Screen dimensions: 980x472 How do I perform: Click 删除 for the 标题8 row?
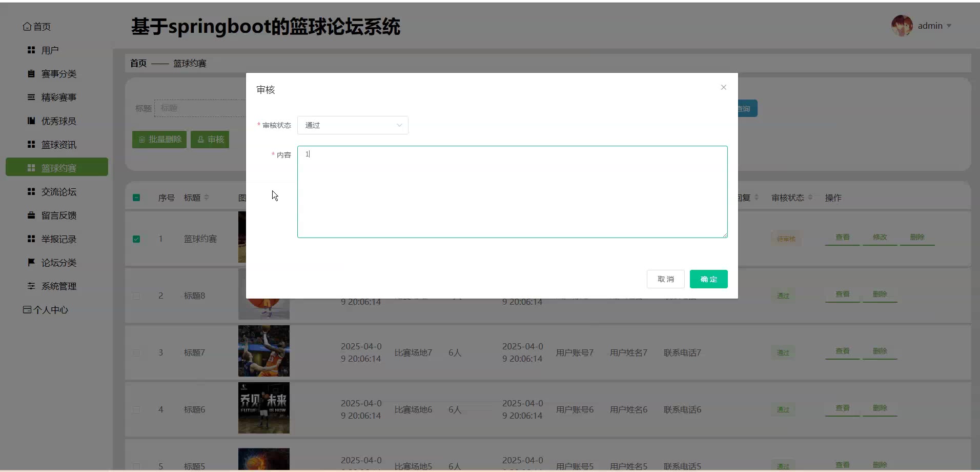point(880,294)
